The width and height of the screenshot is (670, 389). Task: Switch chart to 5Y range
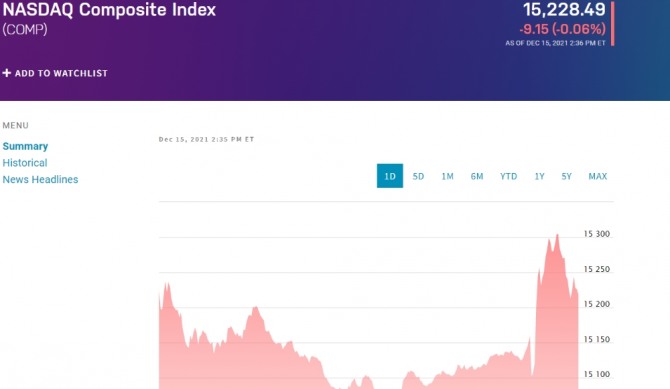click(x=567, y=176)
